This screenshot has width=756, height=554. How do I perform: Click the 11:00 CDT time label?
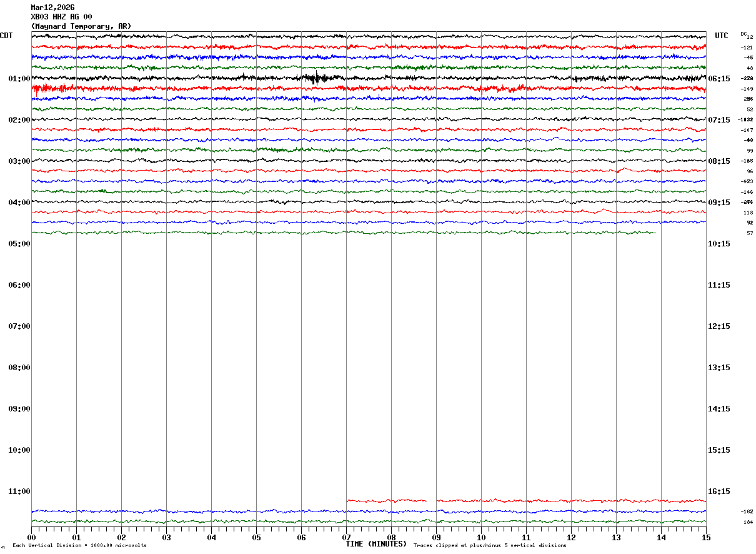tap(19, 491)
